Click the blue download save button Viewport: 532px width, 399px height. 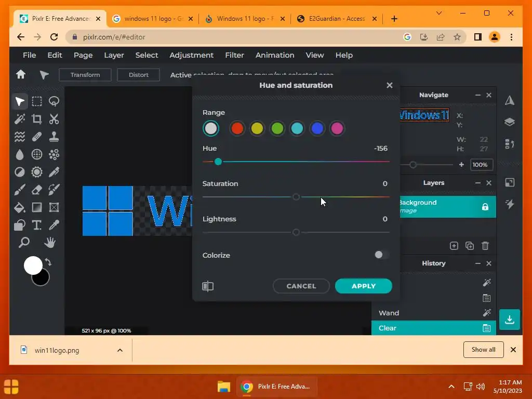(509, 320)
